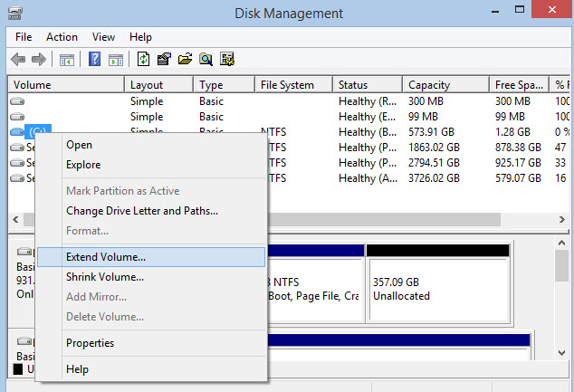Sort by the Type column header
The width and height of the screenshot is (574, 392).
[x=224, y=85]
